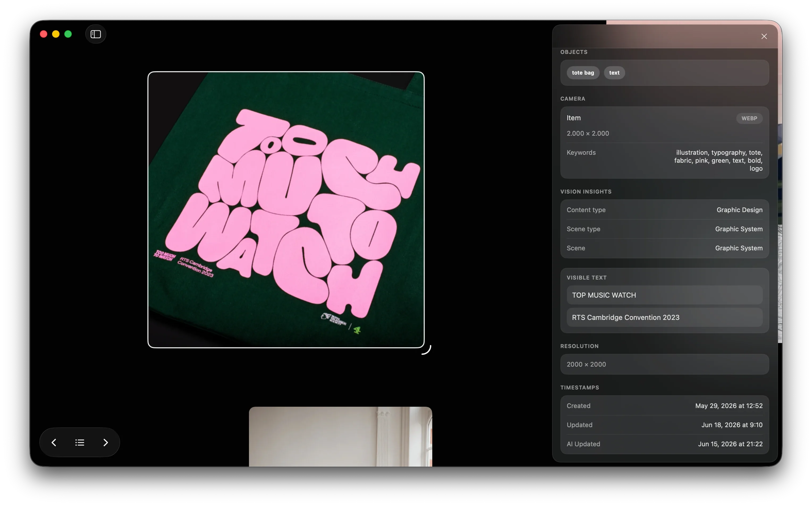Select the 'TOP MUSIC WATCH' visible text field
This screenshot has width=812, height=506.
(664, 295)
